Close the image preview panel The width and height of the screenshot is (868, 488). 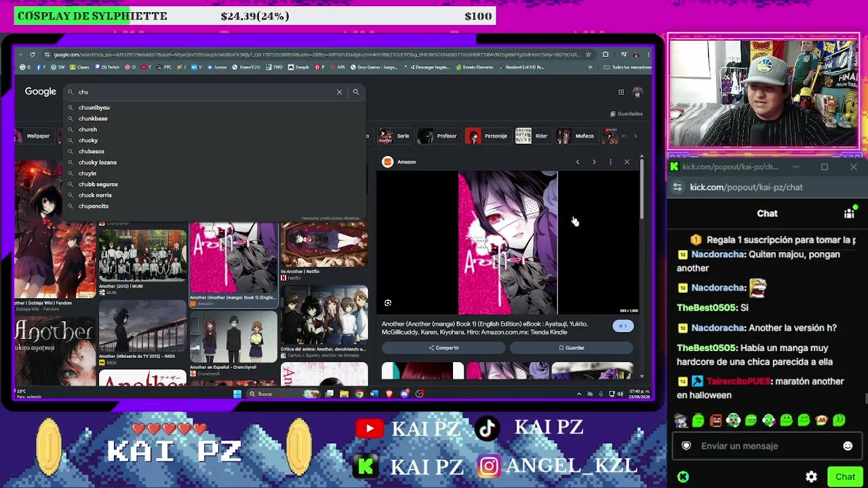pyautogui.click(x=627, y=162)
